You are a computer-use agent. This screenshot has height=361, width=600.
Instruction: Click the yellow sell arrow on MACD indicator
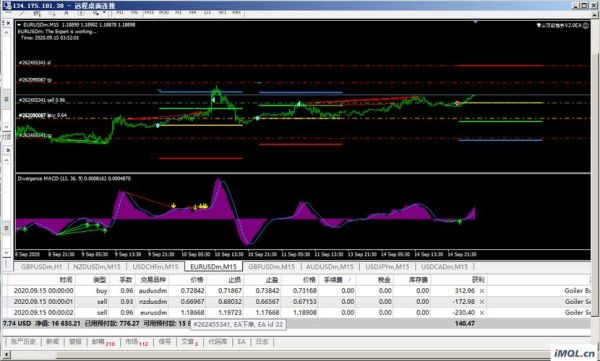pyautogui.click(x=173, y=206)
